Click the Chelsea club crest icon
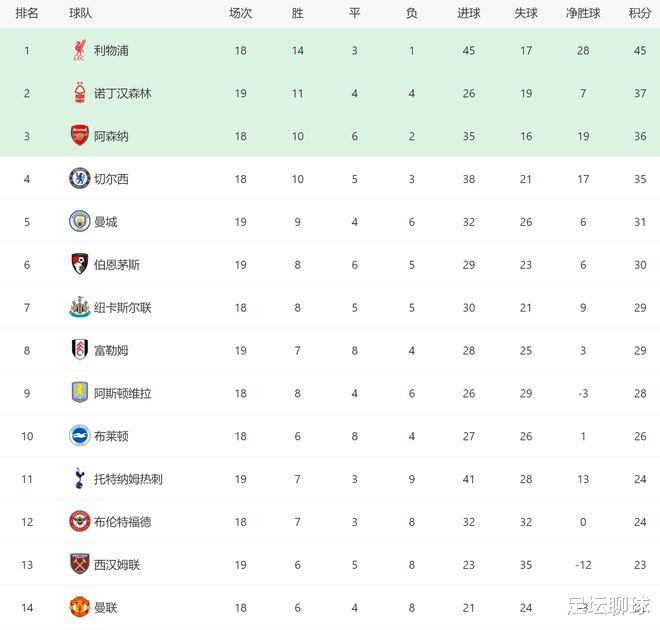Viewport: 660px width, 630px height. 80,178
